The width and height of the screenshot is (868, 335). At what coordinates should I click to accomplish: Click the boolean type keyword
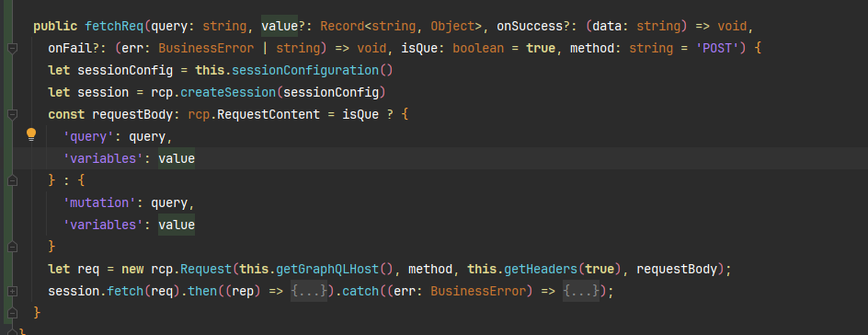(478, 48)
